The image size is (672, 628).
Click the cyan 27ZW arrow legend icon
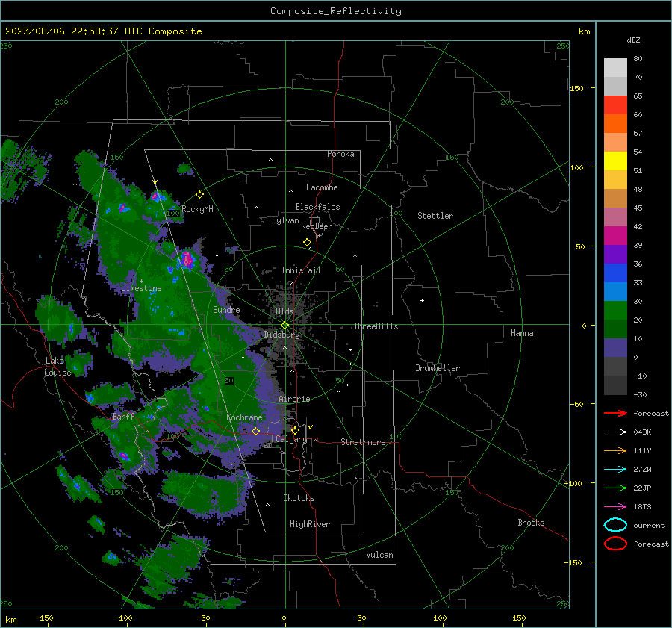pos(615,470)
